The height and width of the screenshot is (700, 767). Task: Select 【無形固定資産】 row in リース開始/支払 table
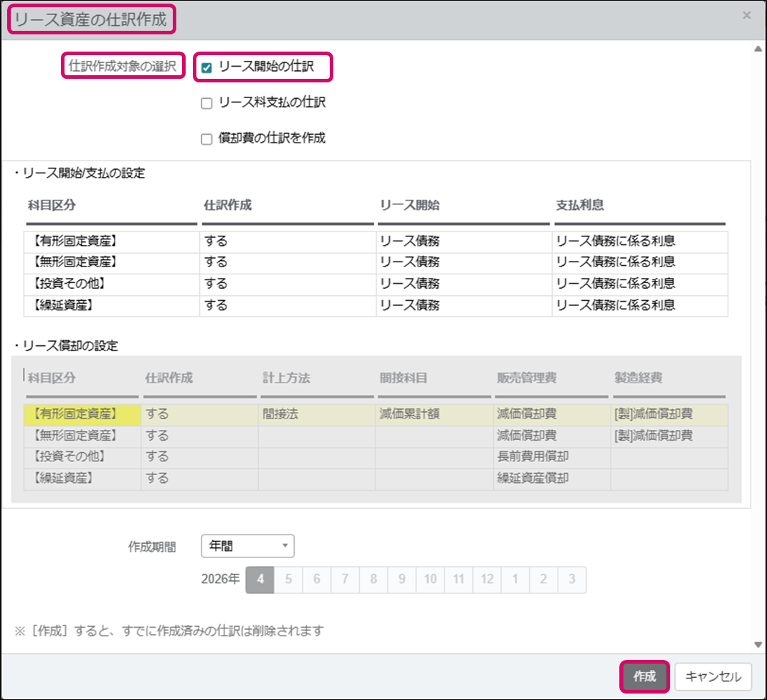click(111, 262)
